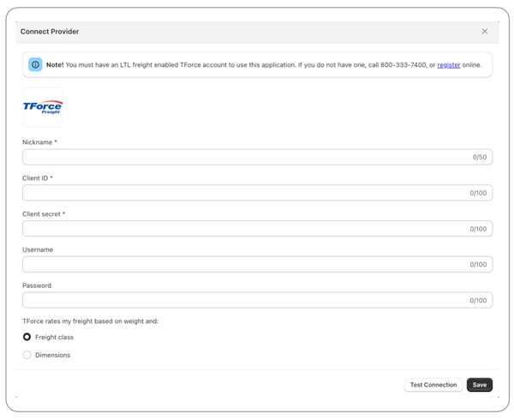Viewport: 514px width, 420px height.
Task: Click the 'TForce rates my freight' label
Action: point(91,321)
